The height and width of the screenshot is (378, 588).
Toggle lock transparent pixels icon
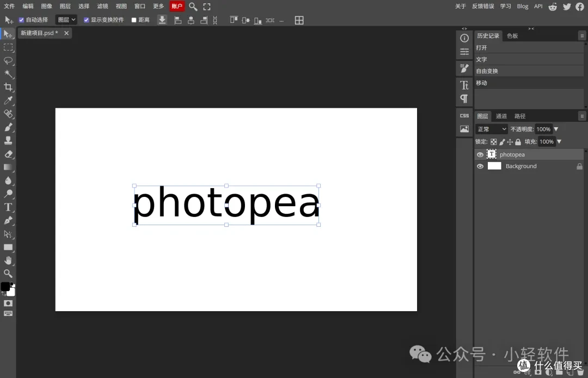coord(493,142)
